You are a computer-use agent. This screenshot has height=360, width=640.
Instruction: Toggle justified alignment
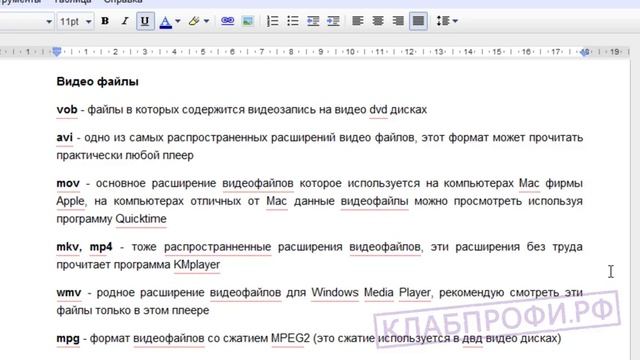pos(418,21)
